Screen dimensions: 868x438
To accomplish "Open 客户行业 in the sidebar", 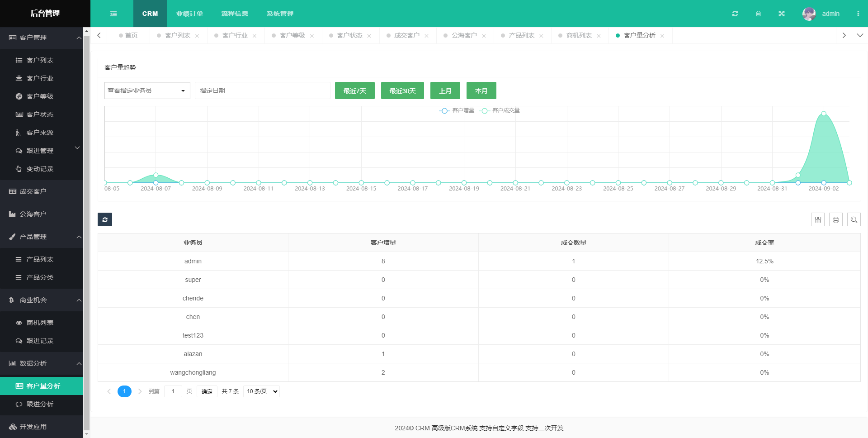I will (41, 78).
